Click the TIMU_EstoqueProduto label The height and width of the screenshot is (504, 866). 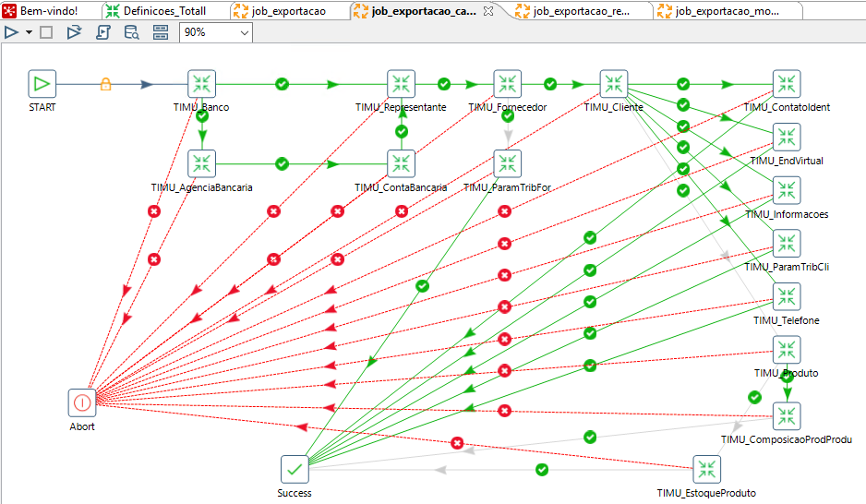click(x=706, y=493)
